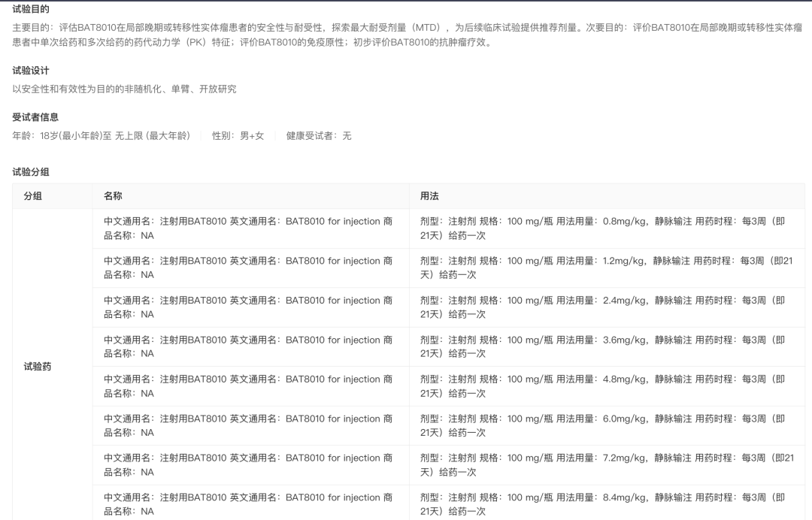812x520 pixels.
Task: Click the name cell in the 3.6mg/kg row
Action: click(x=250, y=346)
